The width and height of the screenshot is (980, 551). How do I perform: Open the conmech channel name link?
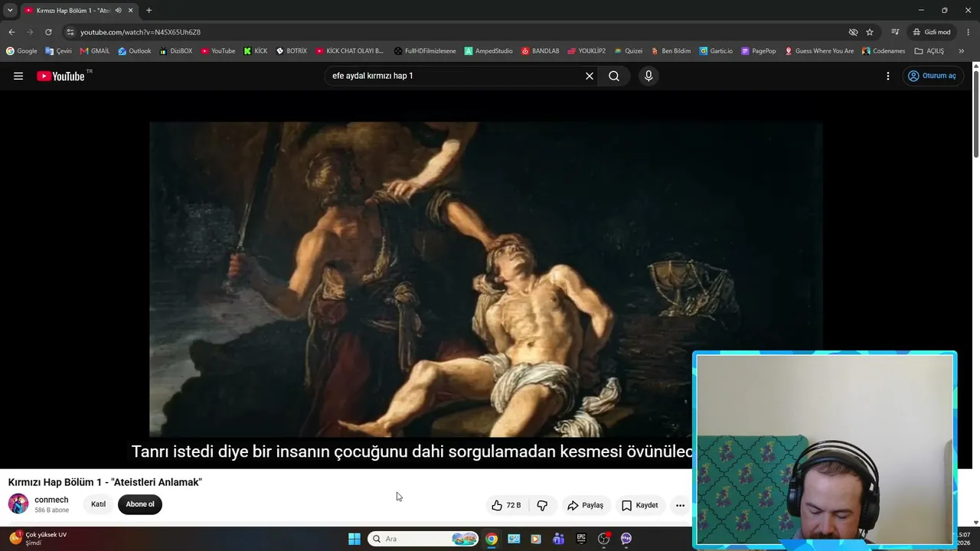point(51,500)
